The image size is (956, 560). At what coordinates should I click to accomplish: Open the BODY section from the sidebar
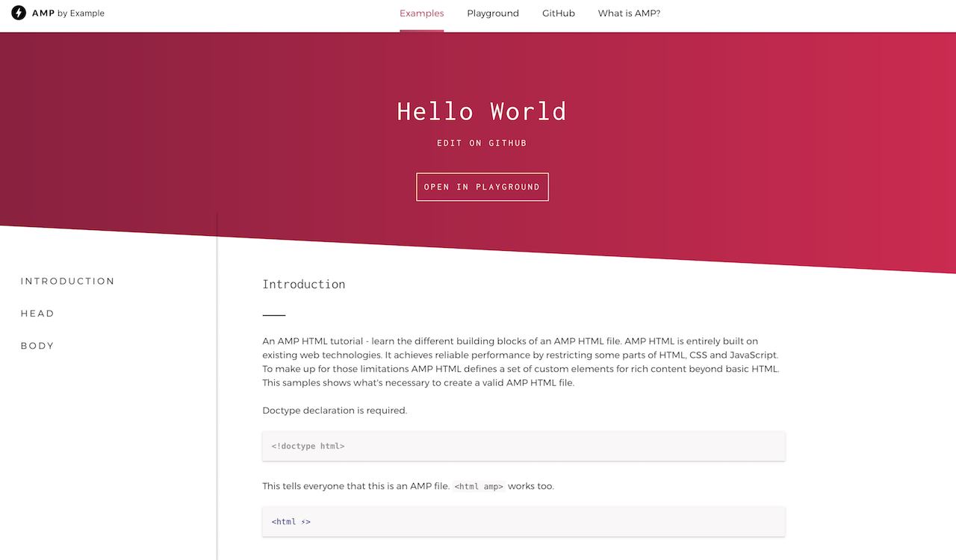(x=37, y=345)
